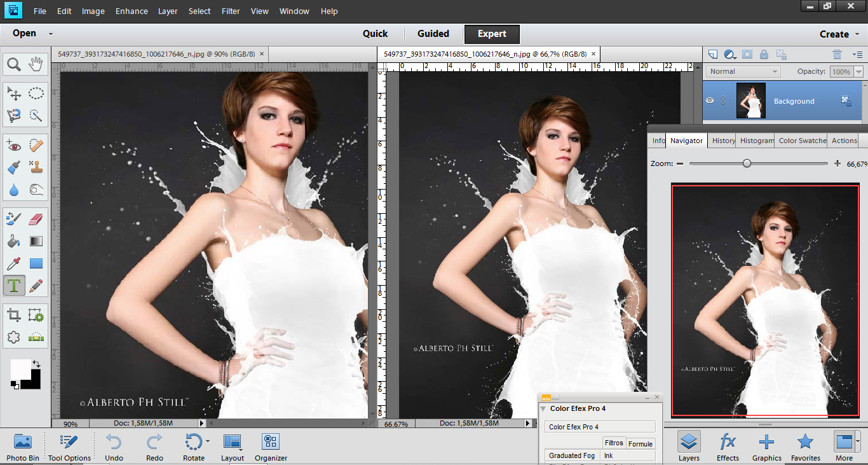Image resolution: width=868 pixels, height=465 pixels.
Task: Open the Normal blend mode dropdown
Action: coord(743,71)
